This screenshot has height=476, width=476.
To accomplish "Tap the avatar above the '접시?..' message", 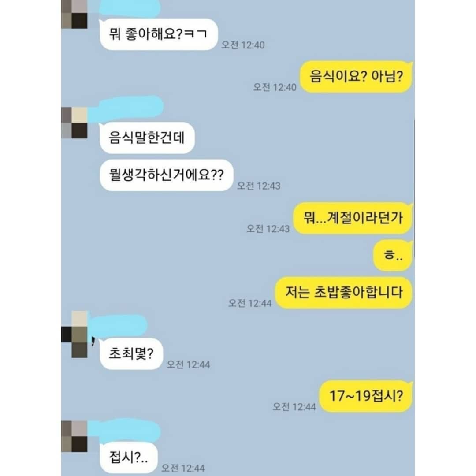I will pos(74,436).
